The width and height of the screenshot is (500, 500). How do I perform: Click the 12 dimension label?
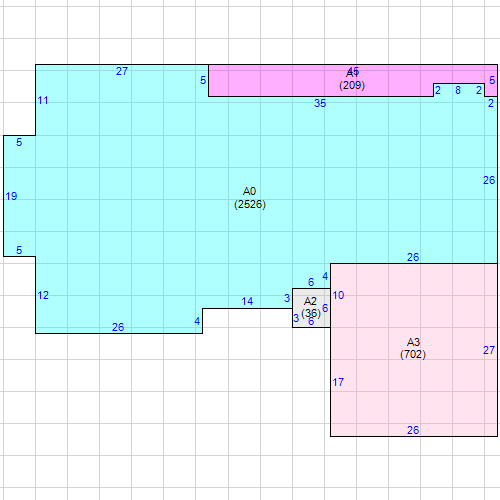pos(43,295)
